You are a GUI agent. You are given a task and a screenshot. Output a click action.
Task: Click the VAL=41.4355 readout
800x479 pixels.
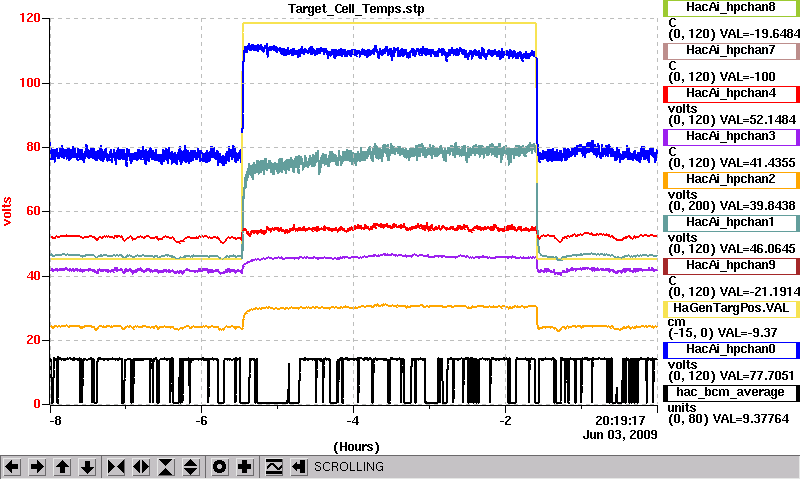[757, 163]
